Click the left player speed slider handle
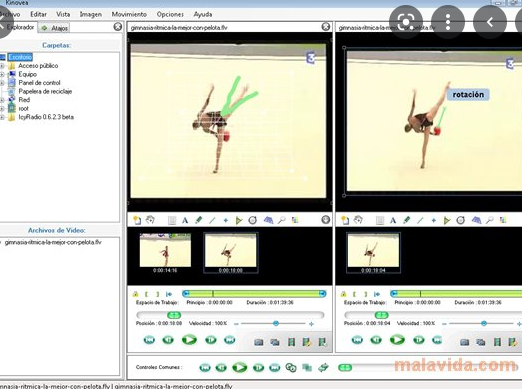Image resolution: width=522 pixels, height=389 pixels. point(276,323)
